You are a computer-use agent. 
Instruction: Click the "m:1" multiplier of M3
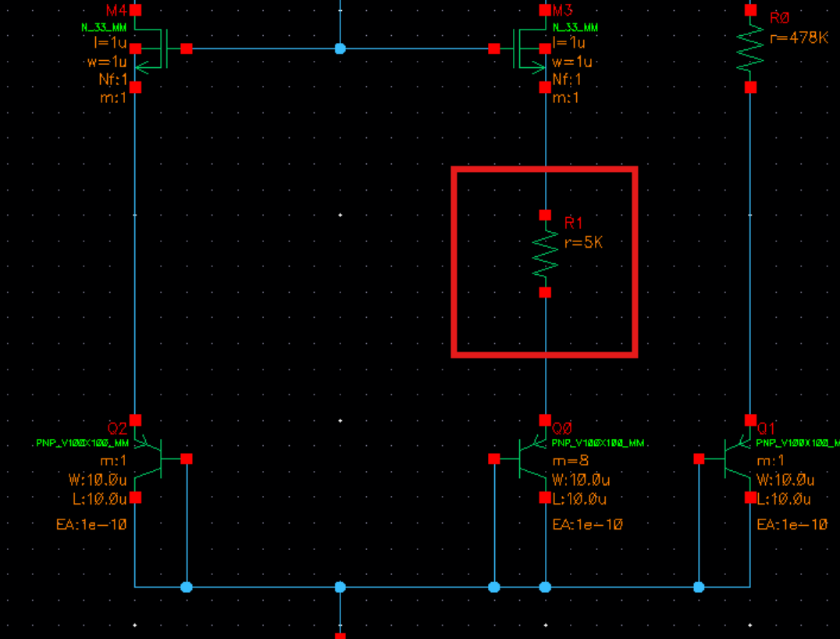566,98
